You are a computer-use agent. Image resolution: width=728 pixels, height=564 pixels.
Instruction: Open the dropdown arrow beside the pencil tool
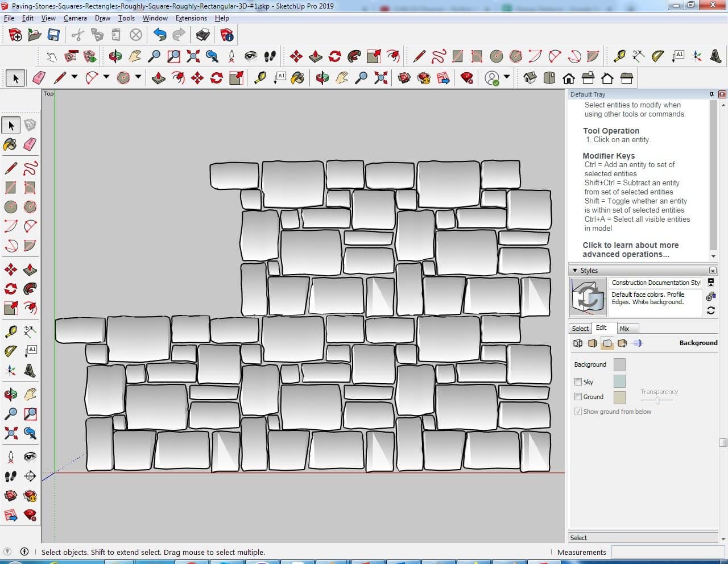pyautogui.click(x=75, y=77)
